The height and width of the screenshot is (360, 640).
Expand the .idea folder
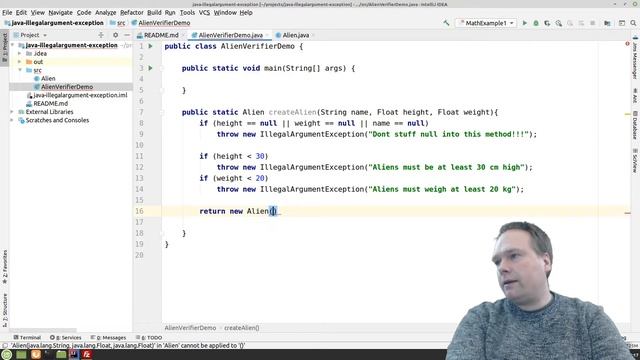pyautogui.click(x=20, y=53)
